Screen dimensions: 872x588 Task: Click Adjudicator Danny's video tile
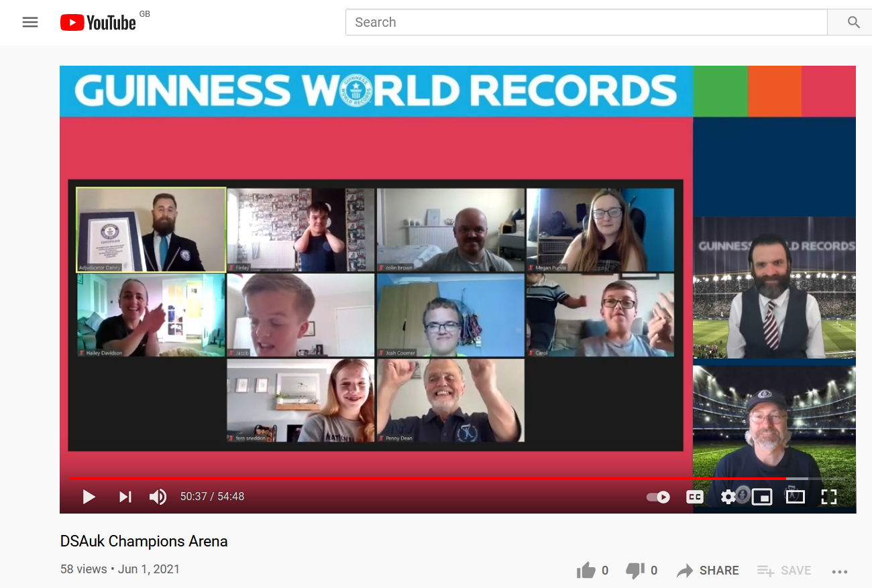151,229
